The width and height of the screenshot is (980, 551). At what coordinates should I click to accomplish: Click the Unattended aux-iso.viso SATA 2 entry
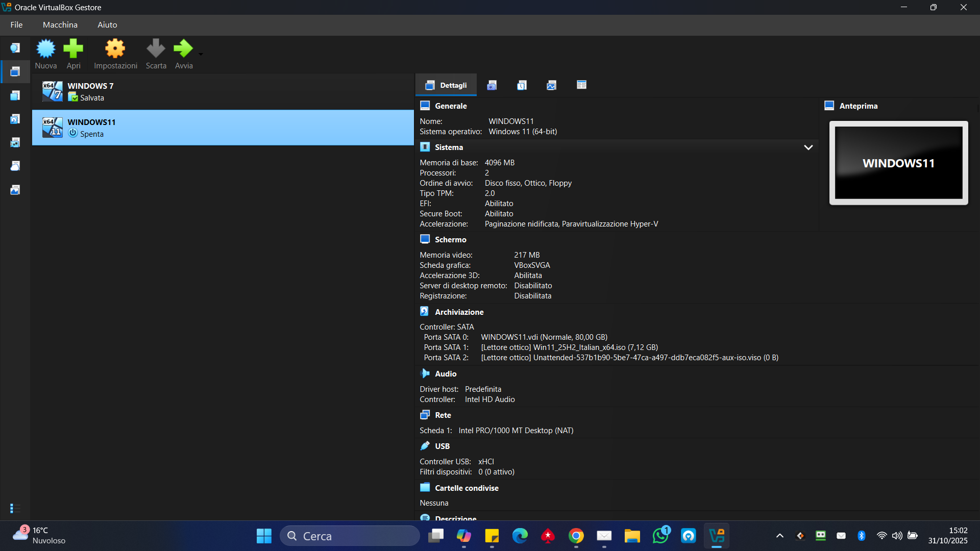(630, 358)
